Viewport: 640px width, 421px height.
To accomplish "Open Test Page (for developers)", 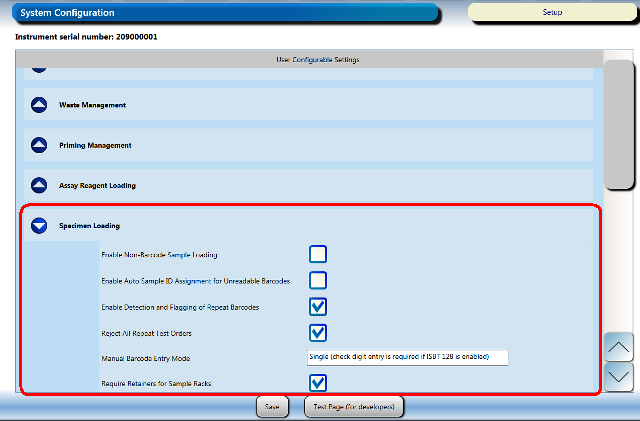I will (x=354, y=407).
